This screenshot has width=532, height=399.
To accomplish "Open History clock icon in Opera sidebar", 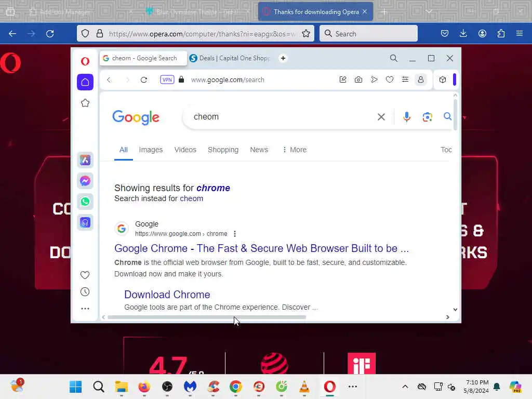I will coord(85,292).
